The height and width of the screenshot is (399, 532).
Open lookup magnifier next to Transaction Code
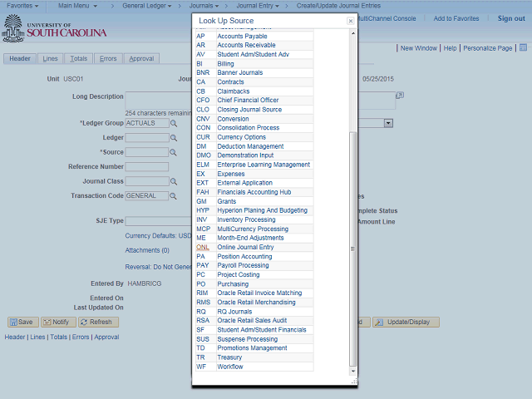(173, 196)
